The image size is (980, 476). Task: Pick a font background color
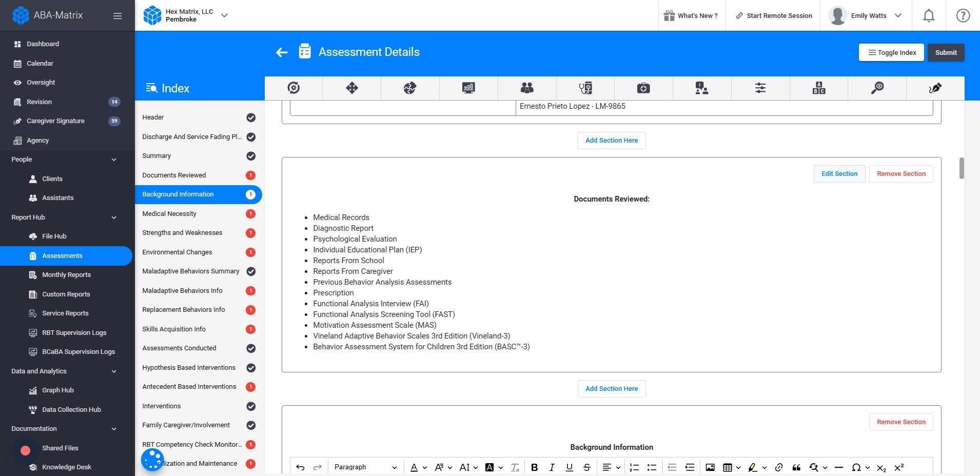pyautogui.click(x=494, y=467)
